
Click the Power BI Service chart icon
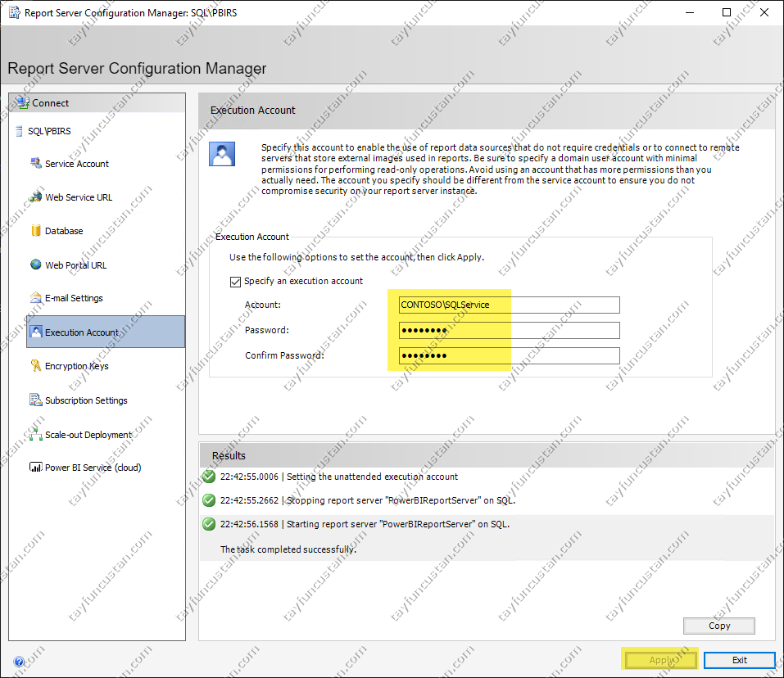[x=36, y=468]
